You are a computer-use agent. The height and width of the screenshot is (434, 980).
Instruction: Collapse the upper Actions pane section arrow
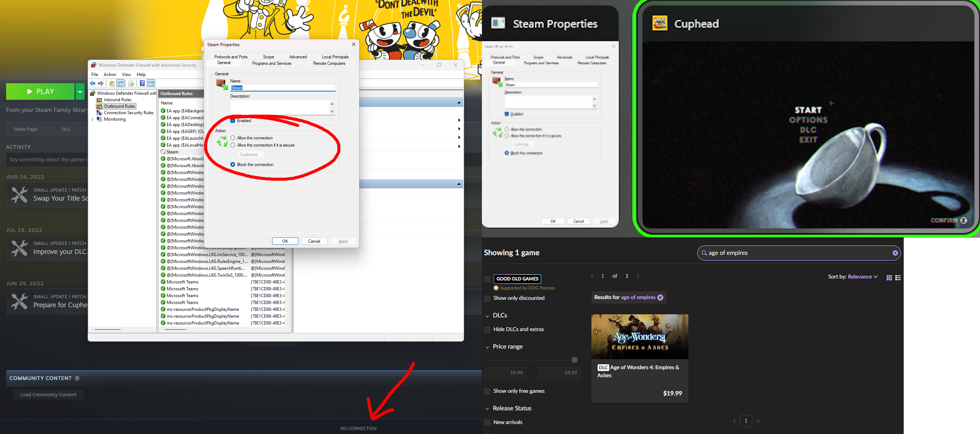coord(459,103)
